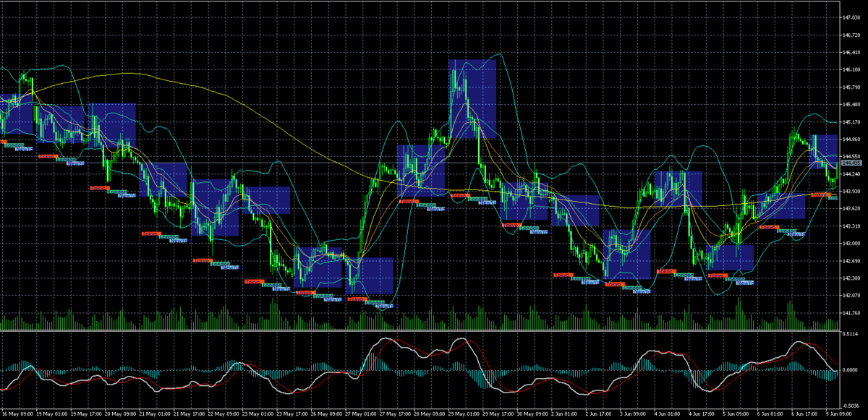Click the 143.930 price axis label
This screenshot has height=420, width=868.
[851, 192]
